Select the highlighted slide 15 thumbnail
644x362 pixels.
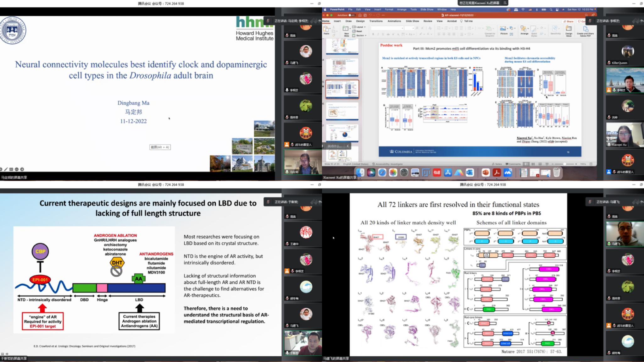click(x=342, y=89)
